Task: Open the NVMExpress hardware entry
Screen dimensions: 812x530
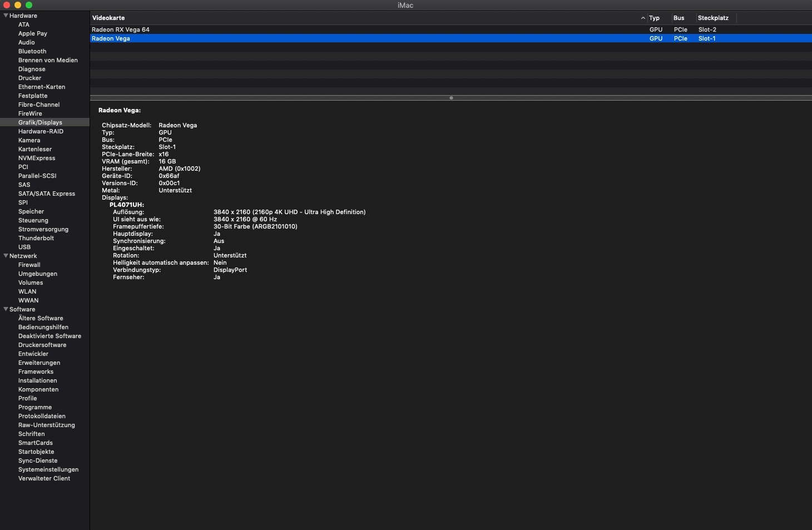Action: coord(37,158)
